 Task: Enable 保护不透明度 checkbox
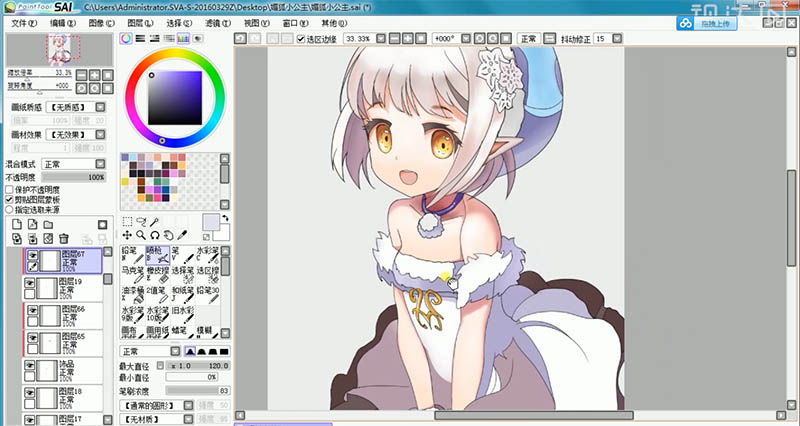click(9, 189)
